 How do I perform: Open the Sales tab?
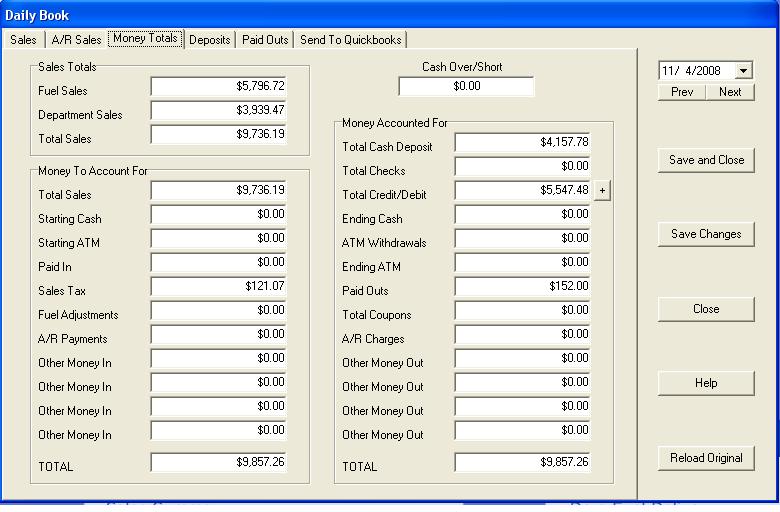coord(23,40)
